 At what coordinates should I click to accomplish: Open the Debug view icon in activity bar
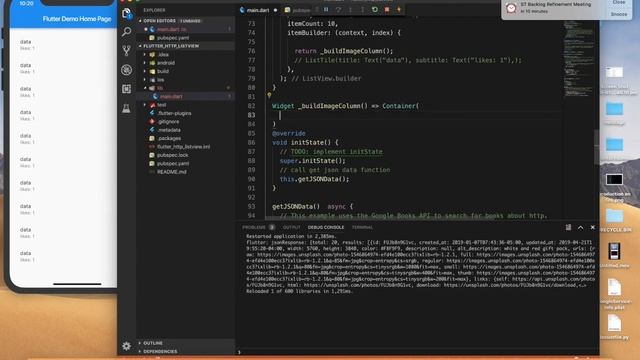(x=127, y=70)
